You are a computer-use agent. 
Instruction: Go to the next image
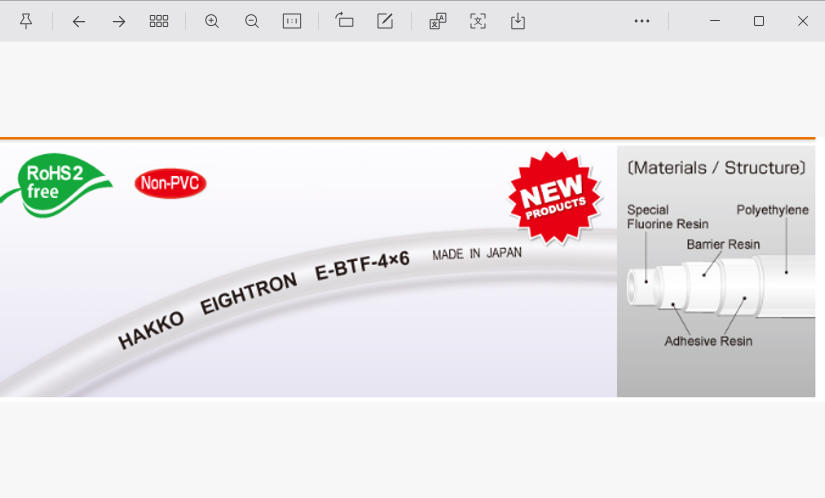coord(119,22)
